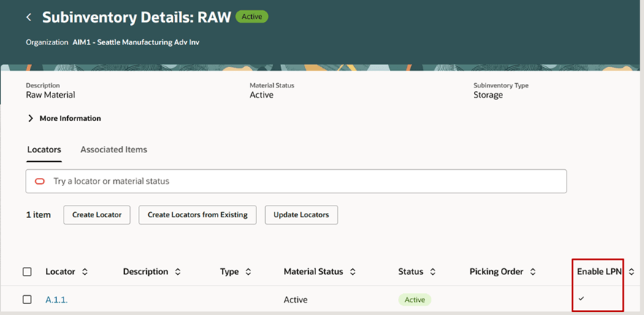Click Material Status value Active in details
The image size is (644, 315).
point(261,95)
